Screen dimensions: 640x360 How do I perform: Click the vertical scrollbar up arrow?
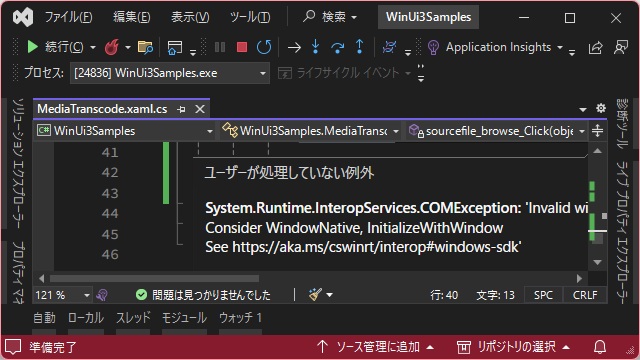point(598,151)
